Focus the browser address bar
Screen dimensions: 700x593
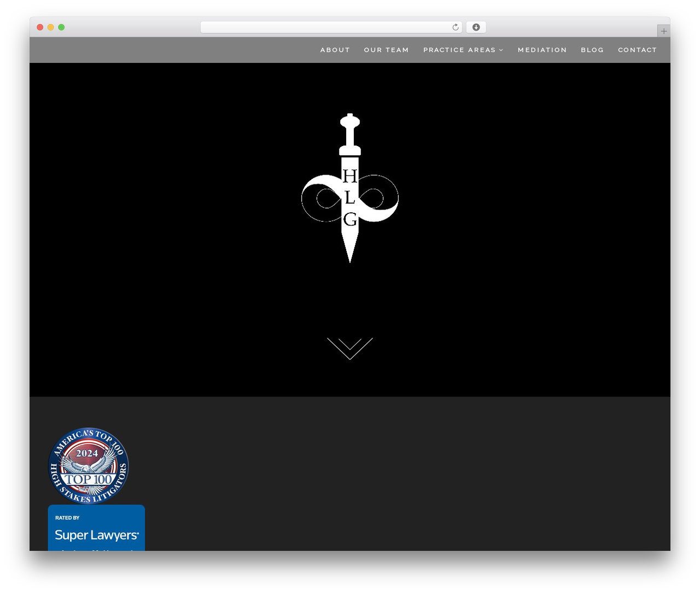pos(331,27)
